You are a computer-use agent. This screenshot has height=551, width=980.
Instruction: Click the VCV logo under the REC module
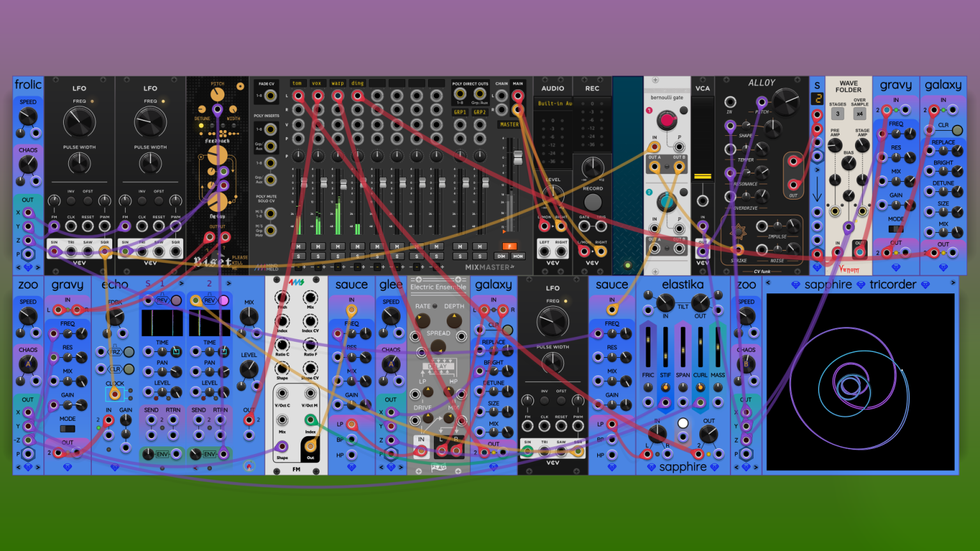coord(592,263)
